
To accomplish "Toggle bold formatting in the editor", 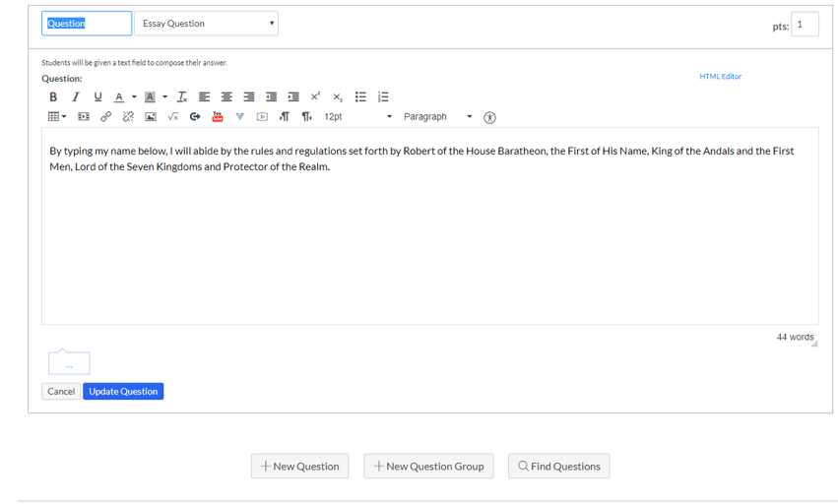I will pyautogui.click(x=53, y=97).
